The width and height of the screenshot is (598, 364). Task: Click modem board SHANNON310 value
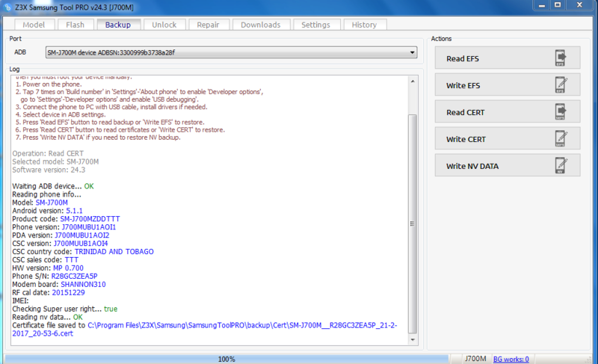point(83,285)
